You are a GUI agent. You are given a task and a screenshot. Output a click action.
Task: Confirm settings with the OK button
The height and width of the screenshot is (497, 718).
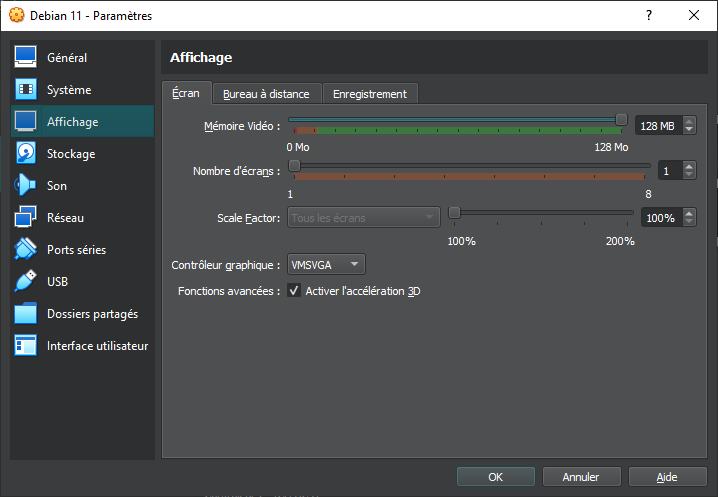point(495,477)
